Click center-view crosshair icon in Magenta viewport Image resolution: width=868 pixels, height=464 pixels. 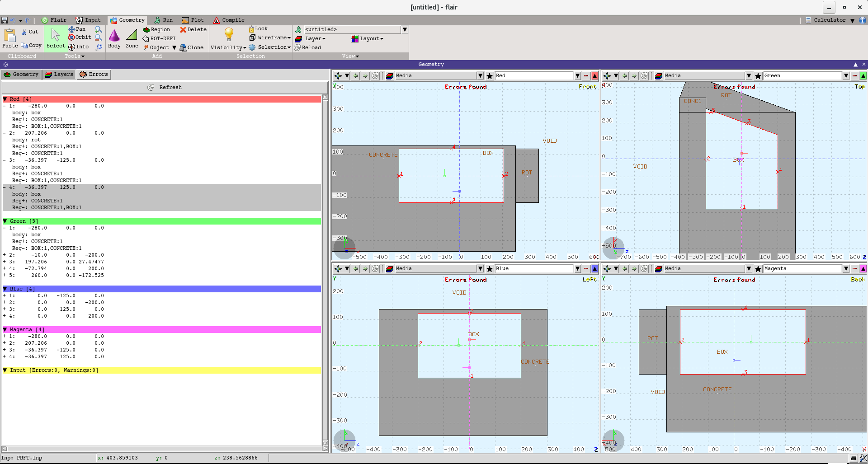pos(607,269)
